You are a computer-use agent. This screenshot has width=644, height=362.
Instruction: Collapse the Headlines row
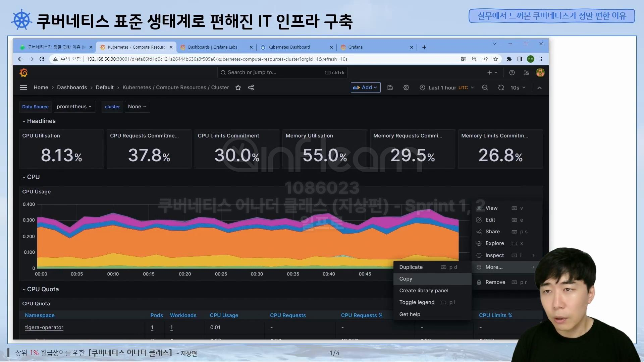pos(39,121)
